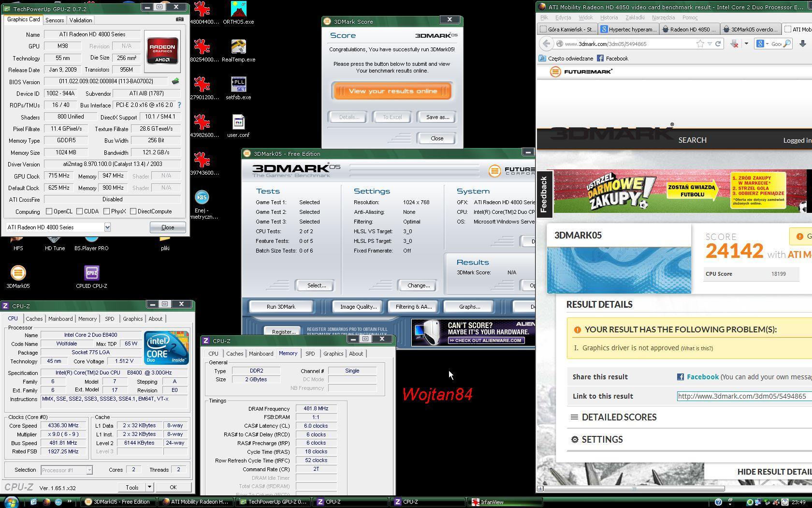This screenshot has height=508, width=812.
Task: Open the GPU selection dropdown in GPU-Z
Action: point(107,227)
